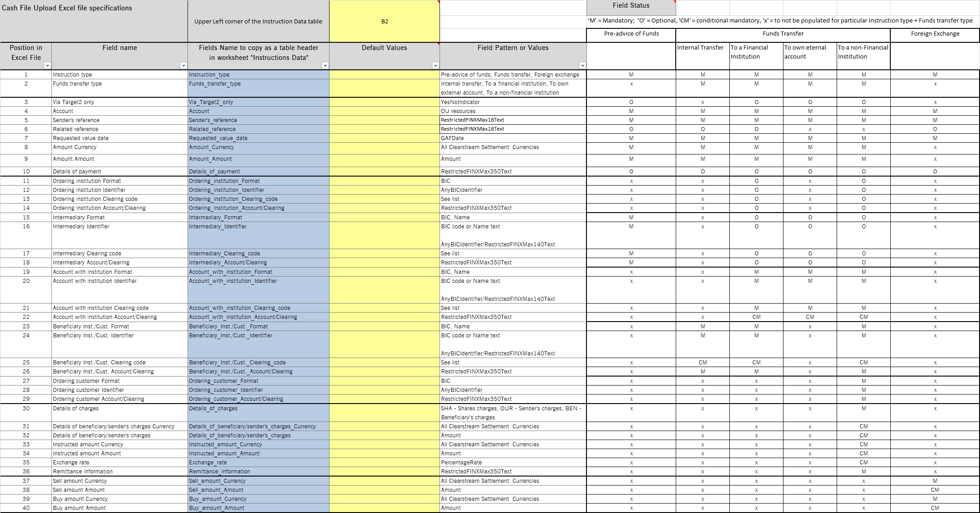Click the Sell amount Amount field name
This screenshot has width=980, height=513.
119,490
